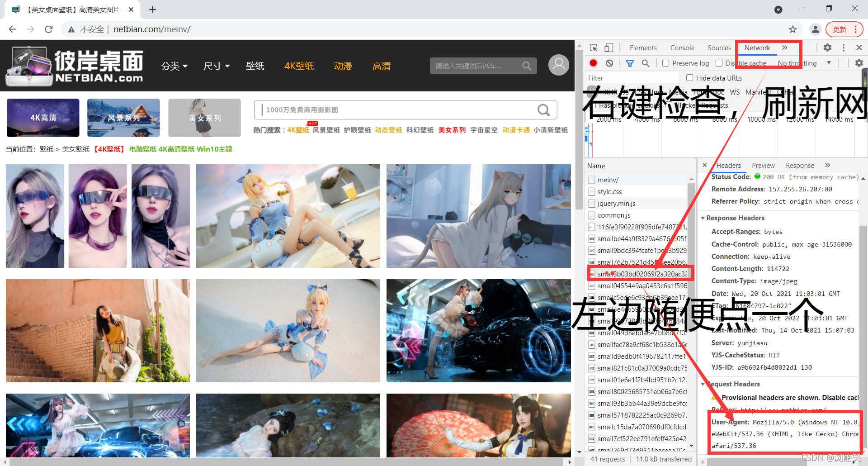Open DevTools settings gear in tab bar
Viewport: 868px width, 466px height.
click(827, 48)
